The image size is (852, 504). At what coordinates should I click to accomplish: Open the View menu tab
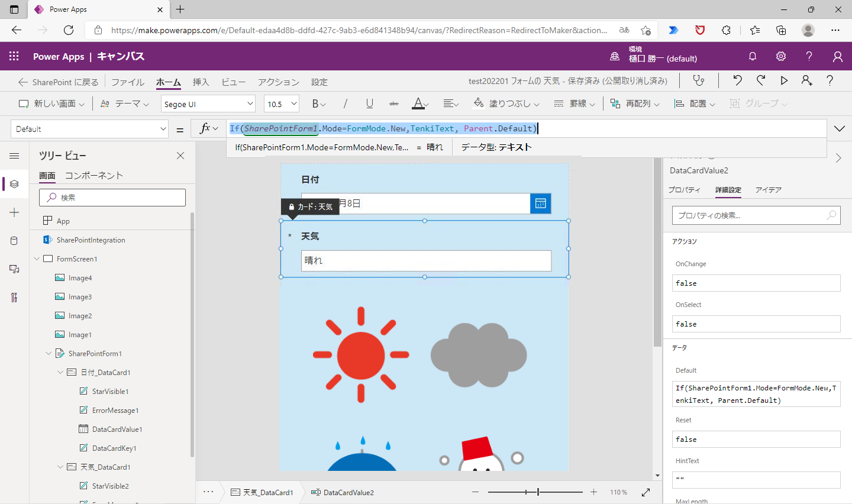233,82
